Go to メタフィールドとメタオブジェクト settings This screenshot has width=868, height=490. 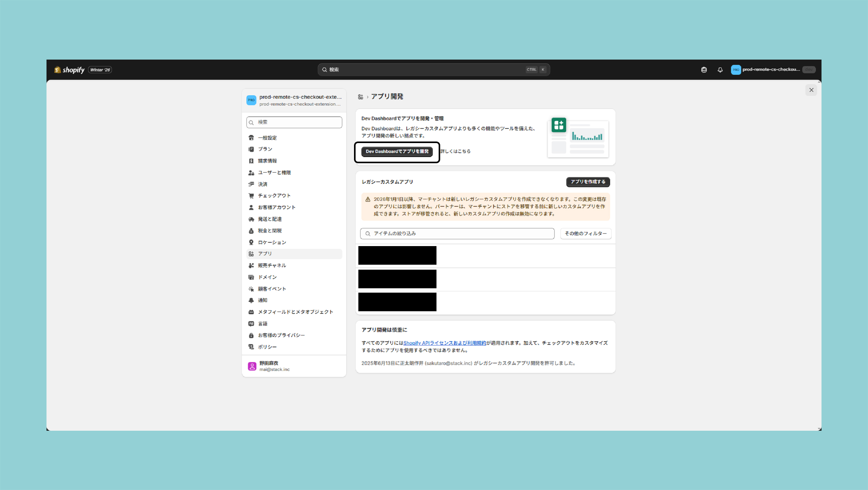295,312
